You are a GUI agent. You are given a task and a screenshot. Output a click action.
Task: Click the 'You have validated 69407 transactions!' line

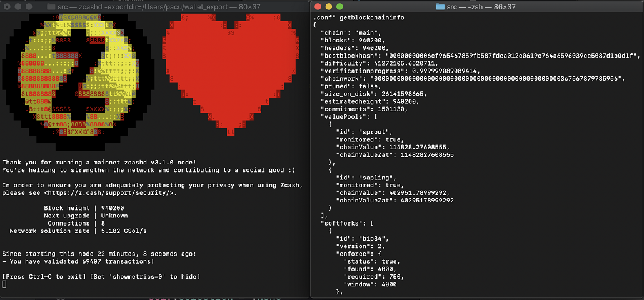(x=78, y=261)
